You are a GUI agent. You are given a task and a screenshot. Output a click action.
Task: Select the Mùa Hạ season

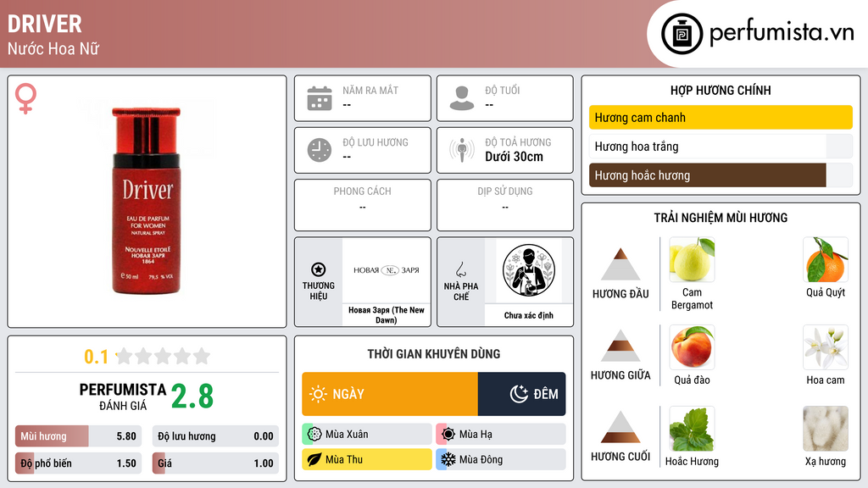[501, 435]
